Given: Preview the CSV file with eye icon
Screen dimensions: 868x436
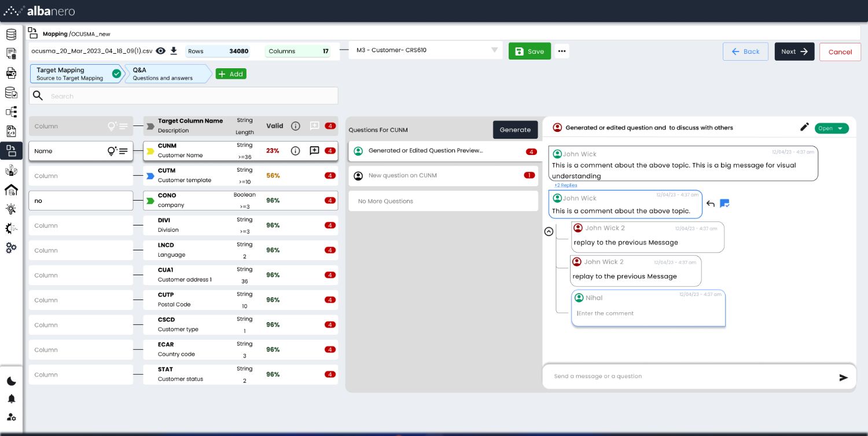Looking at the screenshot, I should (x=161, y=51).
